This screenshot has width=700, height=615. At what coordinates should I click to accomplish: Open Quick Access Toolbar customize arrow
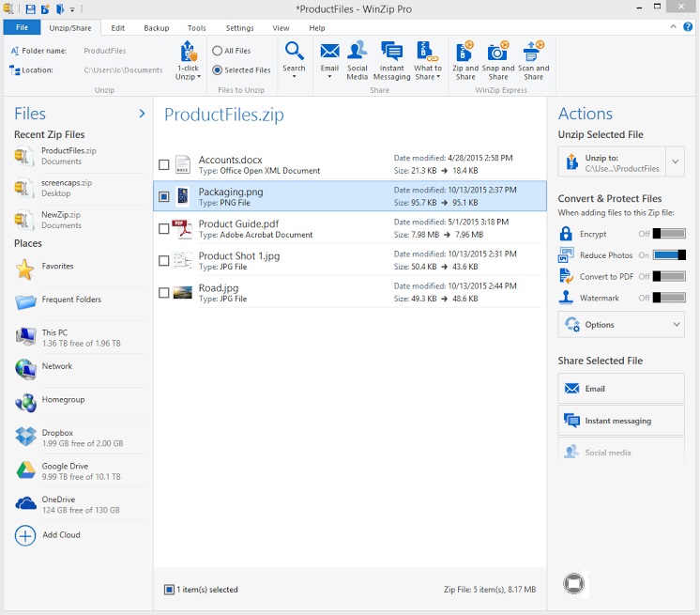[72, 9]
